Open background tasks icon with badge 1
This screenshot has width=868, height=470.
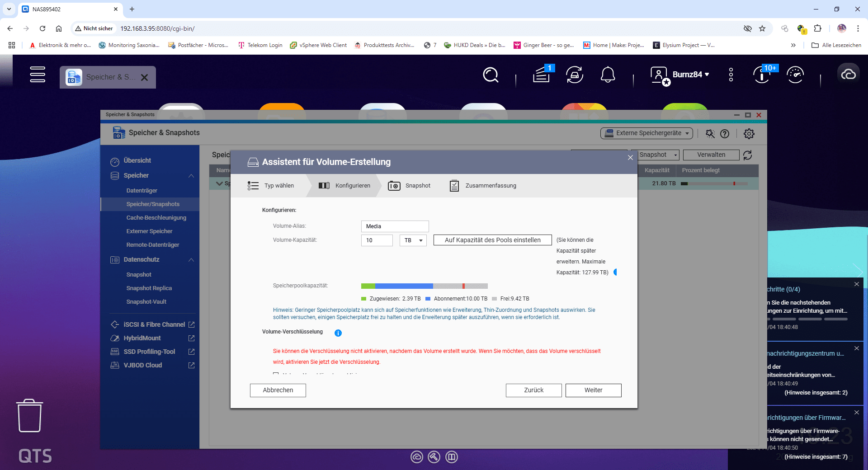pyautogui.click(x=542, y=75)
